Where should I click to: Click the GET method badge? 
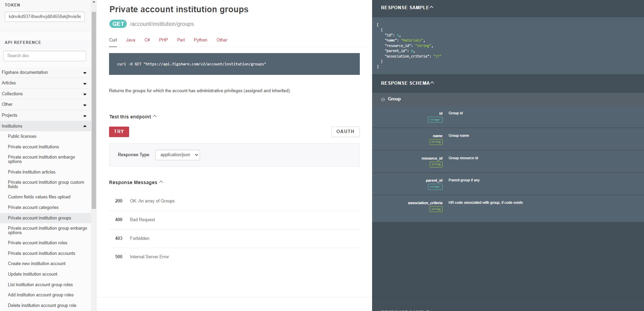click(118, 24)
